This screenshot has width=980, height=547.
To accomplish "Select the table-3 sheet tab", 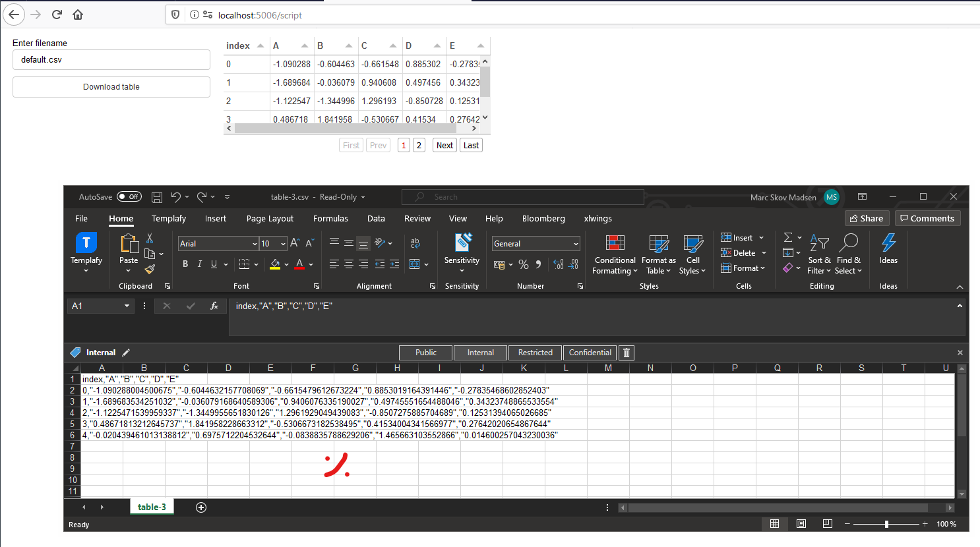I will point(152,507).
